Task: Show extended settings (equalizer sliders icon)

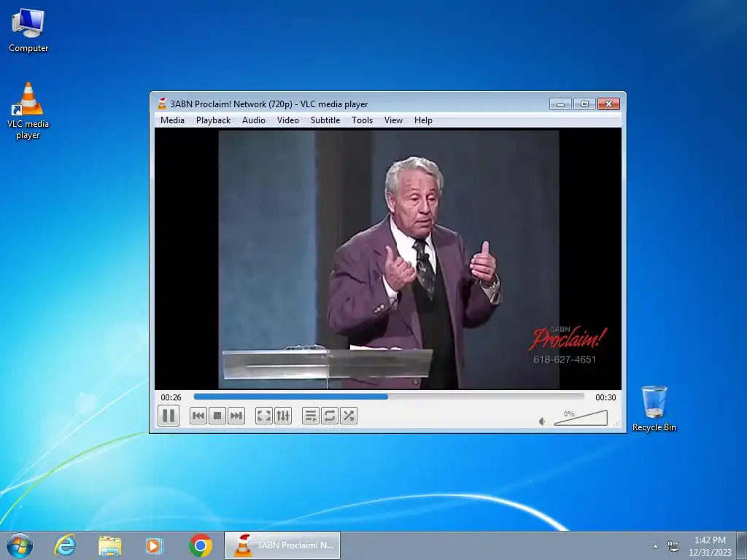Action: 283,416
